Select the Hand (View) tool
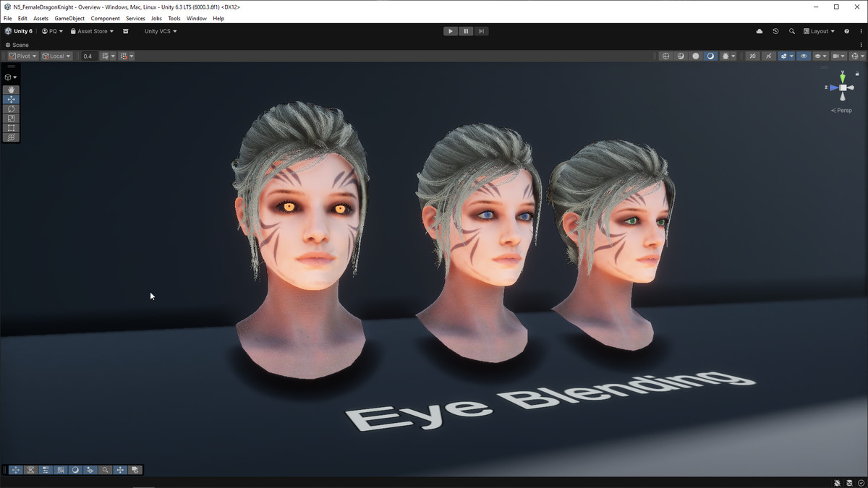The height and width of the screenshot is (488, 868). [x=11, y=90]
